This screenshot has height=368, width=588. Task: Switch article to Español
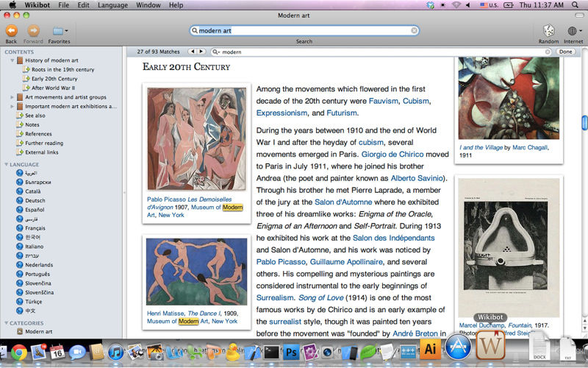[35, 210]
